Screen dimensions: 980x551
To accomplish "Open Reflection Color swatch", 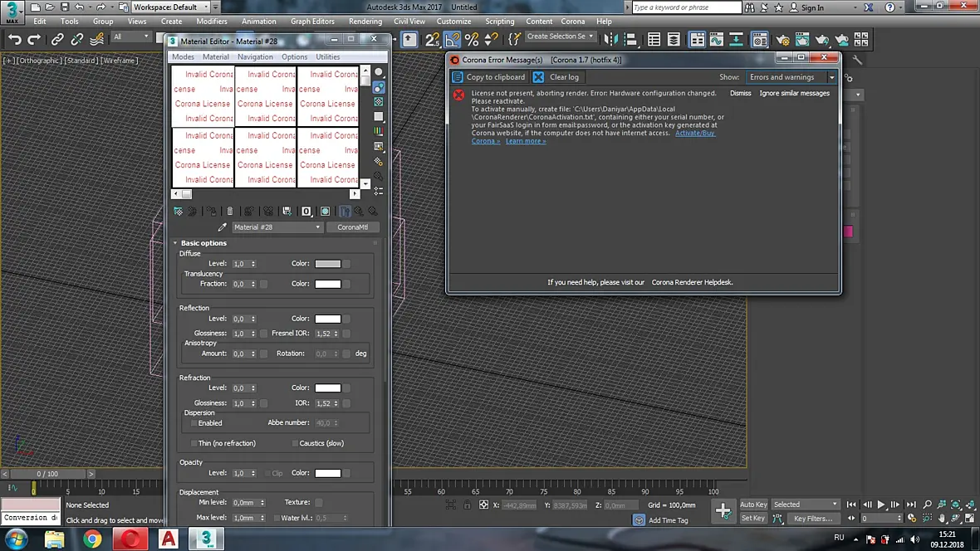I will (327, 319).
